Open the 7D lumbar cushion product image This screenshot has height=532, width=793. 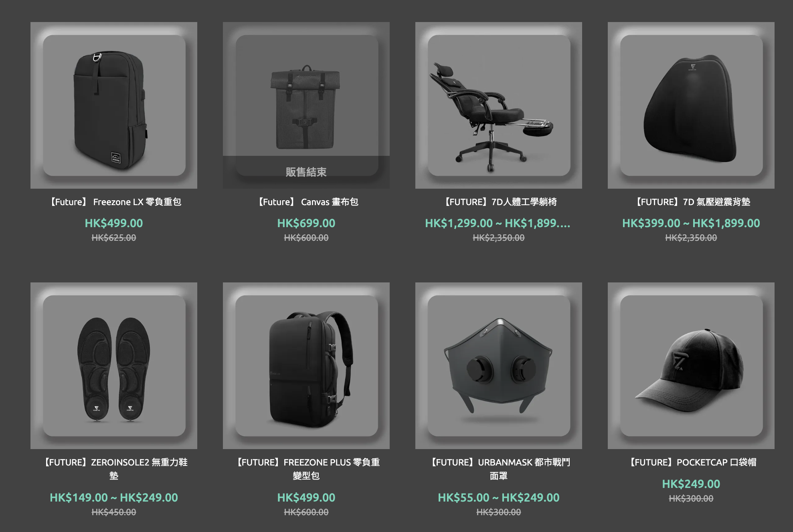tap(691, 105)
